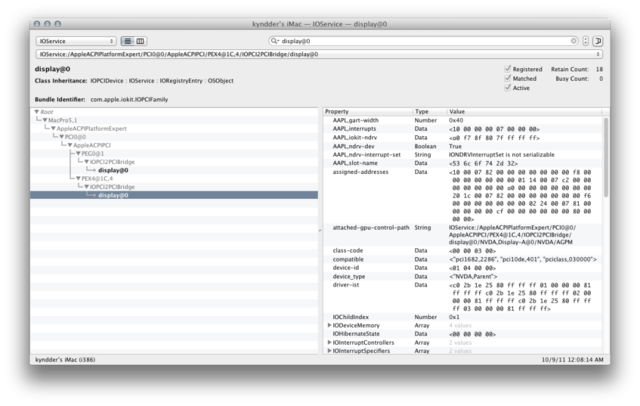Expand the IODeviceMemory array property
Viewport: 640px width, 406px height.
[x=330, y=325]
